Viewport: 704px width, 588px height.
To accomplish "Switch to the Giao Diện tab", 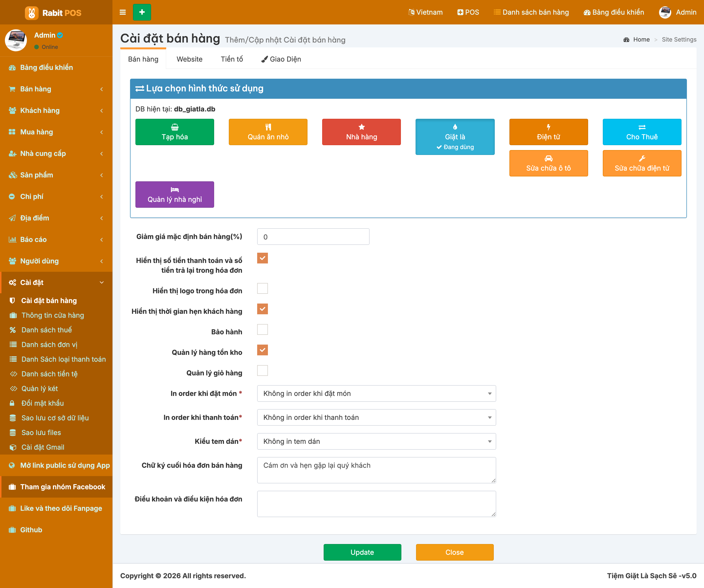I will (x=281, y=59).
